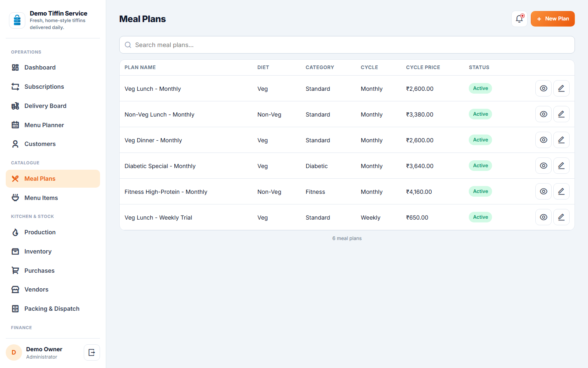Open Purchases page
The width and height of the screenshot is (588, 368).
coord(53,271)
